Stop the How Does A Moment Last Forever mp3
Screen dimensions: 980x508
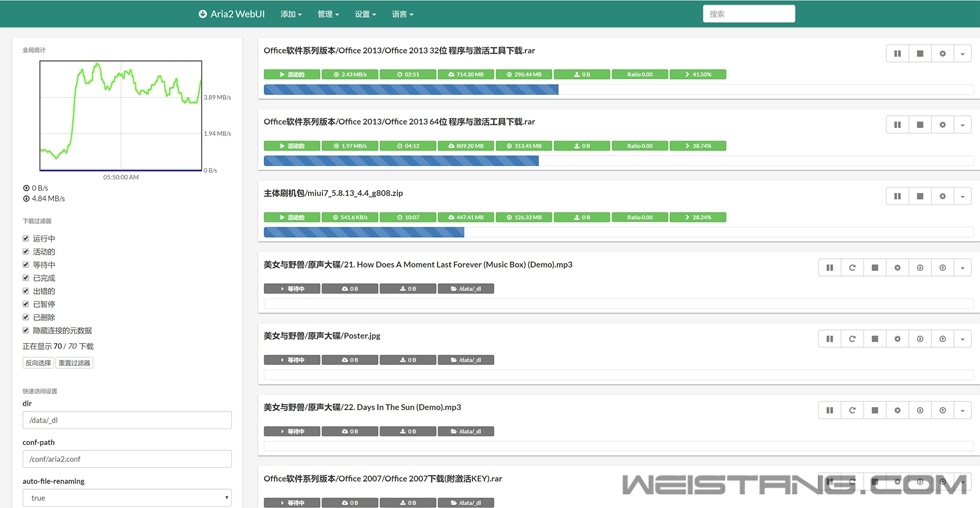pyautogui.click(x=875, y=267)
